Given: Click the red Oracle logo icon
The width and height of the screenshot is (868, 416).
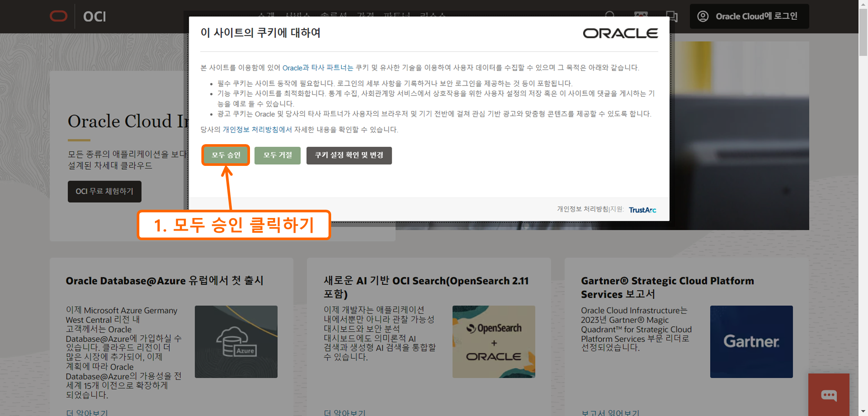Looking at the screenshot, I should pyautogui.click(x=59, y=17).
